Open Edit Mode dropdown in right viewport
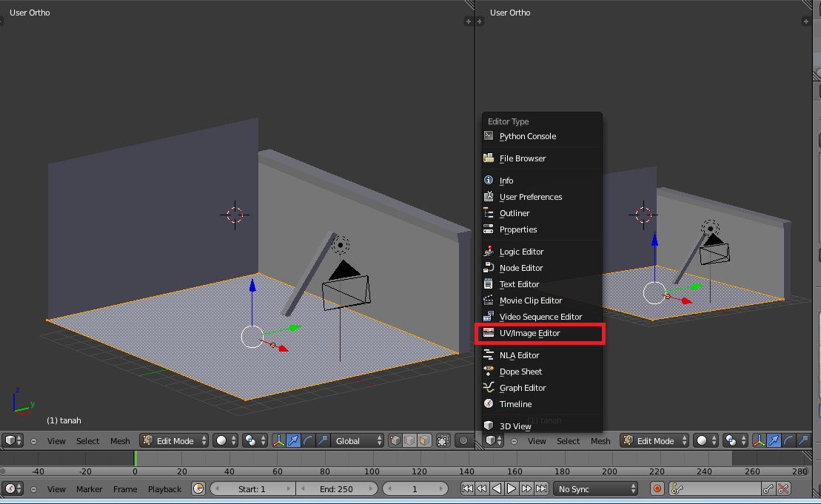Viewport: 821px width, 504px height. point(654,440)
